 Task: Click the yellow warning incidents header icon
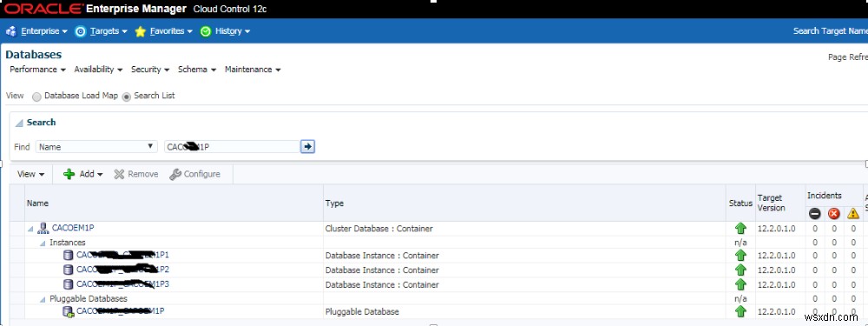pyautogui.click(x=853, y=214)
